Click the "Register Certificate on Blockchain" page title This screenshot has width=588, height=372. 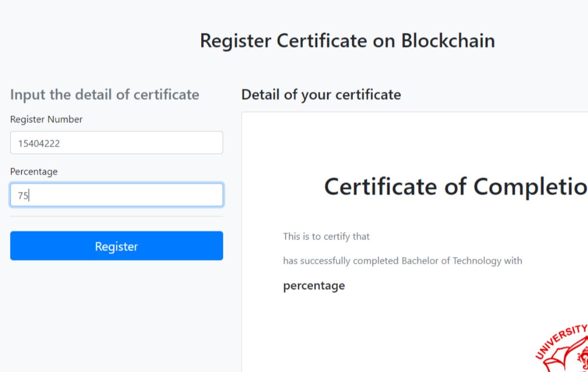(347, 41)
